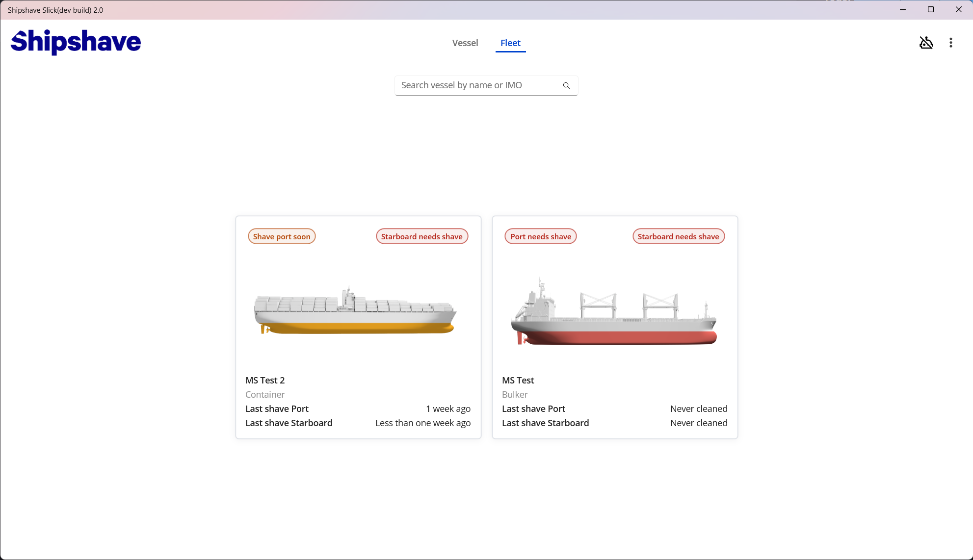Click the 'Port needs shave' badge
This screenshot has height=560, width=973.
coord(540,236)
